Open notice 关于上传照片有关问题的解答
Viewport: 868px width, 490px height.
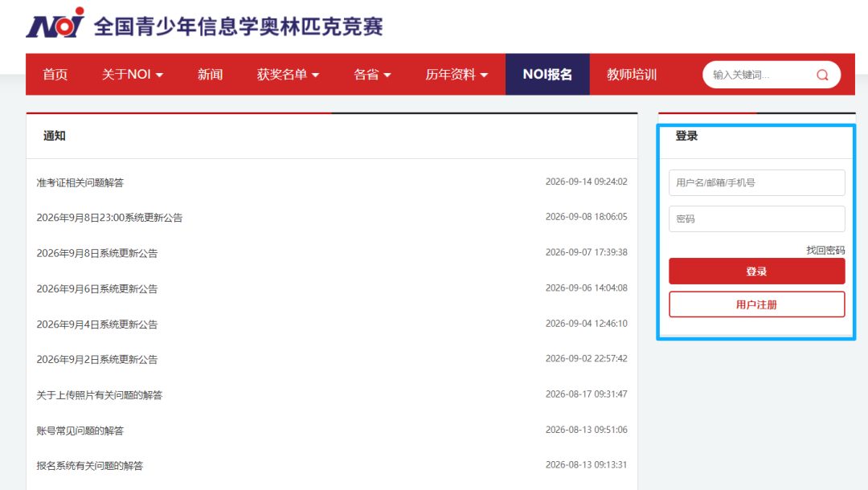(x=100, y=395)
